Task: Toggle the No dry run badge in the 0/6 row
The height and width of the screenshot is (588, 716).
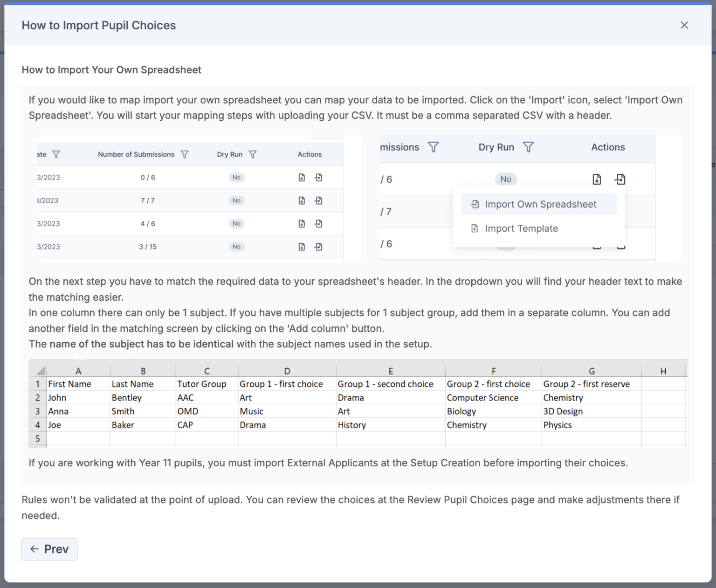Action: (x=236, y=177)
